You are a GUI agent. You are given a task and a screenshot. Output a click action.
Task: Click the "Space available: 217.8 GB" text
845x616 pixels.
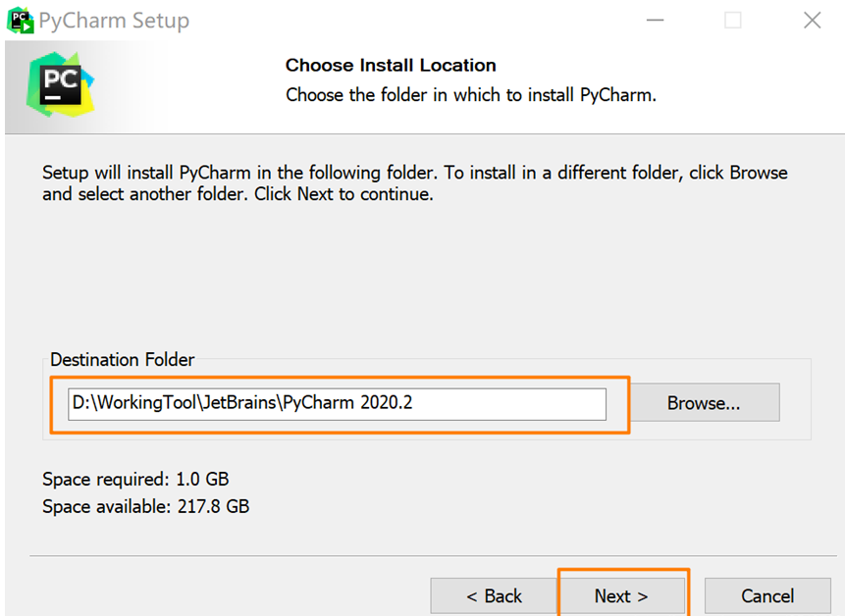[x=145, y=507]
